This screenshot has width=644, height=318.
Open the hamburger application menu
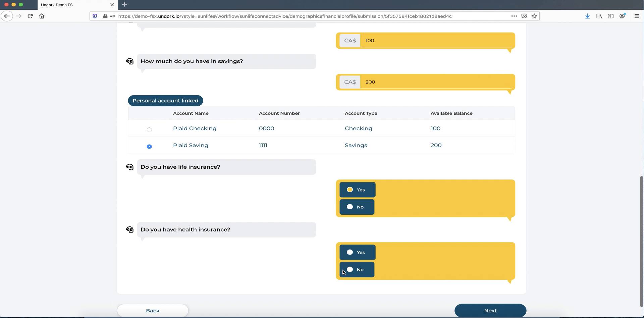point(637,16)
